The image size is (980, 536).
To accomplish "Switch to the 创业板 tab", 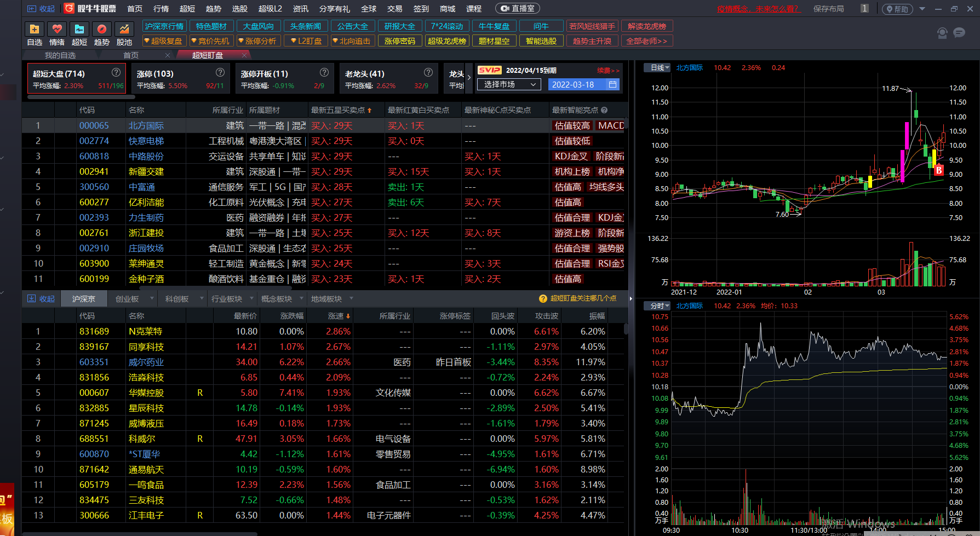I will 127,298.
